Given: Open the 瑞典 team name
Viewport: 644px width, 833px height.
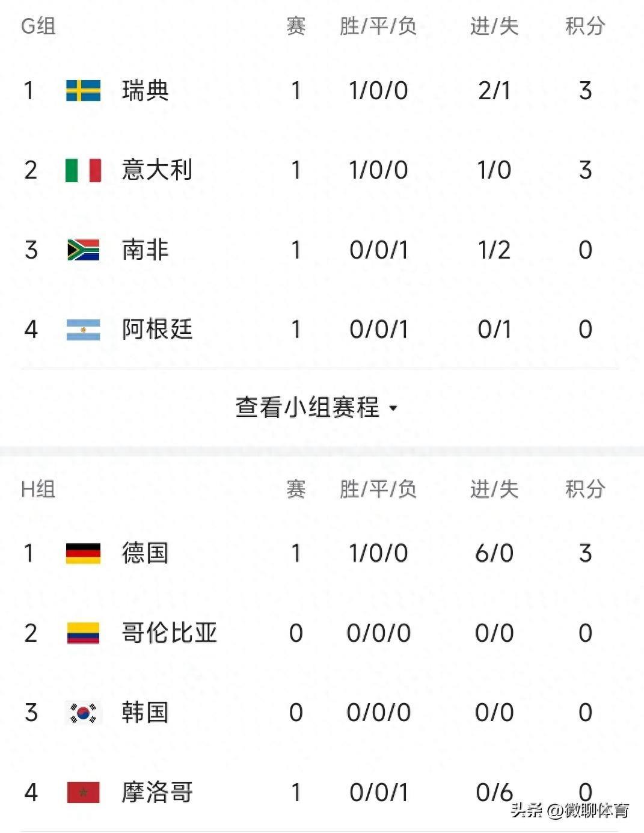Looking at the screenshot, I should coord(145,91).
